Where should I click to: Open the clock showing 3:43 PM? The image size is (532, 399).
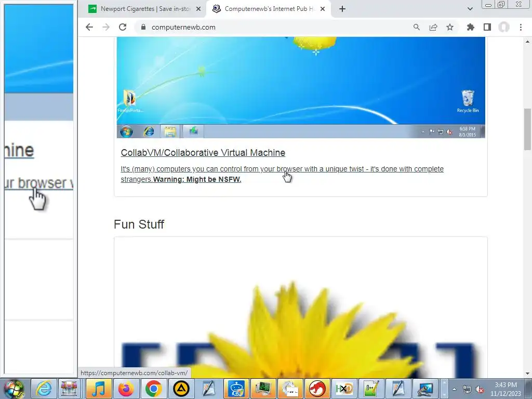click(x=506, y=389)
